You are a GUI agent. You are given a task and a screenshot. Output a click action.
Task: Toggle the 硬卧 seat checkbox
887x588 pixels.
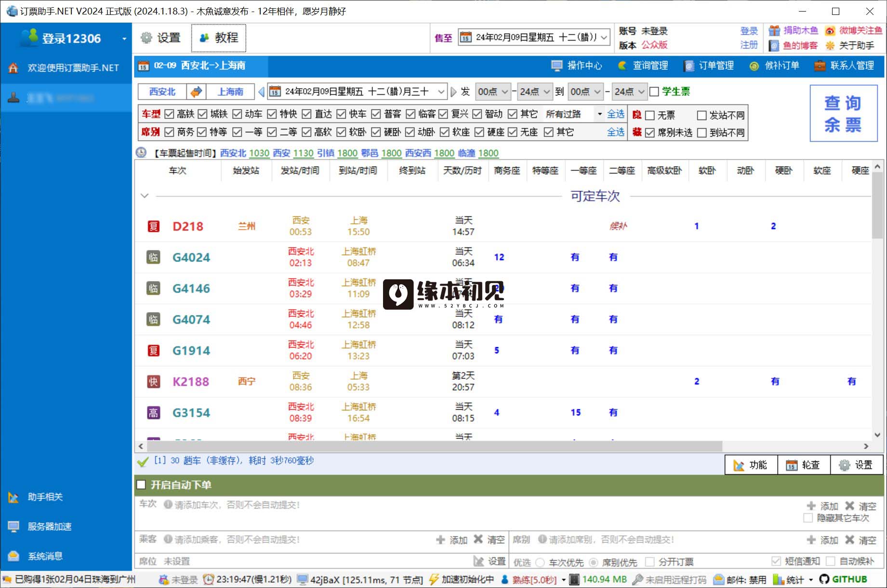tap(376, 132)
